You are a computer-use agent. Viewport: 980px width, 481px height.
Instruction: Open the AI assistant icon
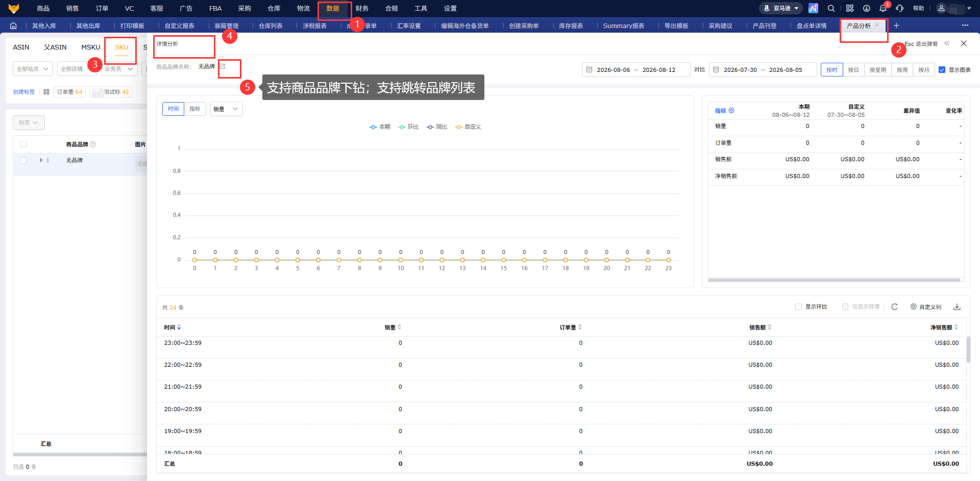click(x=813, y=8)
